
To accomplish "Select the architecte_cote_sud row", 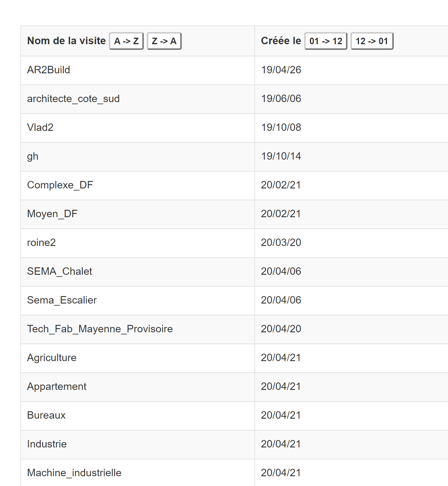I will [x=73, y=99].
